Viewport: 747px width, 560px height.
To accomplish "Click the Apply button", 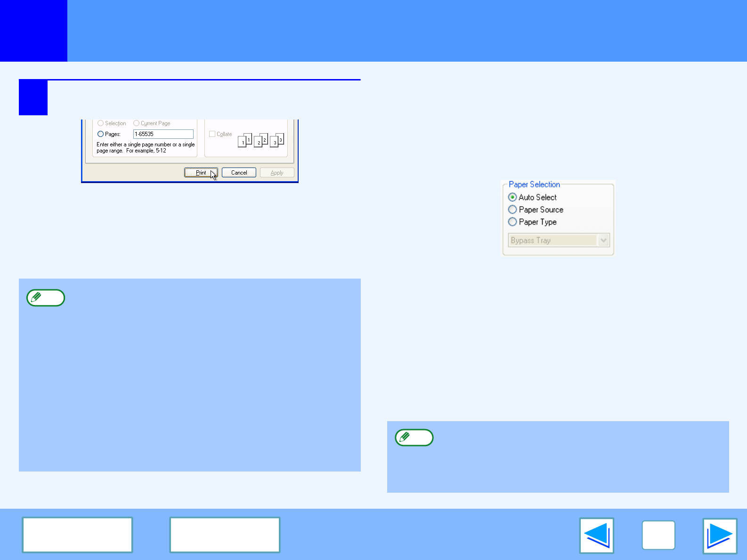I will click(277, 173).
